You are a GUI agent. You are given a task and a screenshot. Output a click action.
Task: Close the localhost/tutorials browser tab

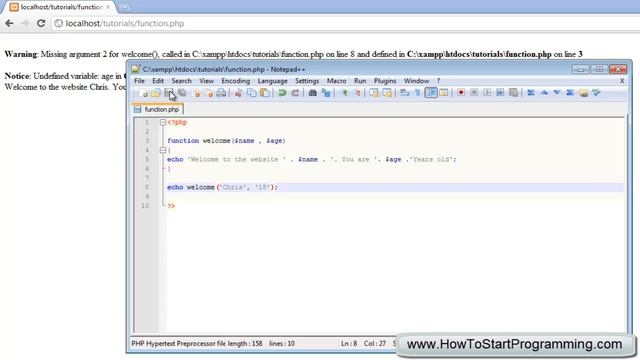pyautogui.click(x=108, y=7)
